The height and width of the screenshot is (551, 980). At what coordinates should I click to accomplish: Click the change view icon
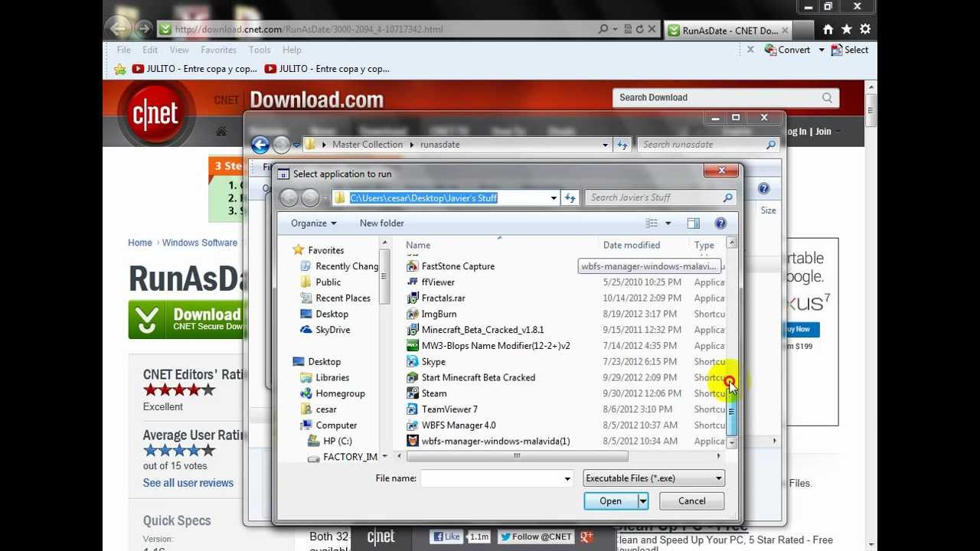click(x=652, y=223)
